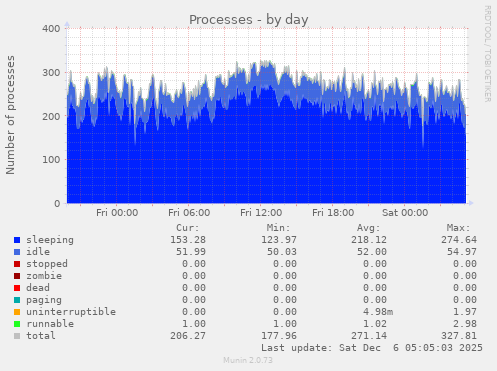The height and width of the screenshot is (371, 497).
Task: Click runnable average value 1.02
Action: (375, 324)
